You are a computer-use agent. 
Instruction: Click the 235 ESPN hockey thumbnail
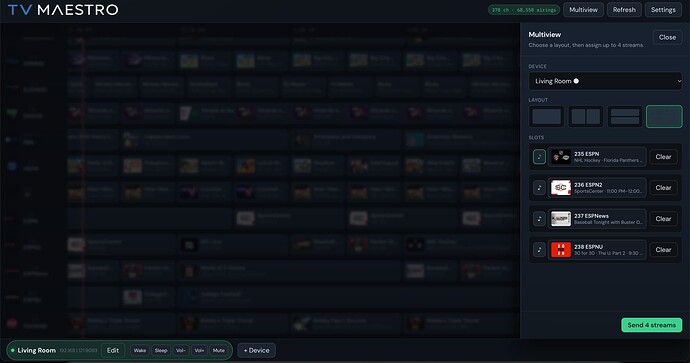[561, 157]
